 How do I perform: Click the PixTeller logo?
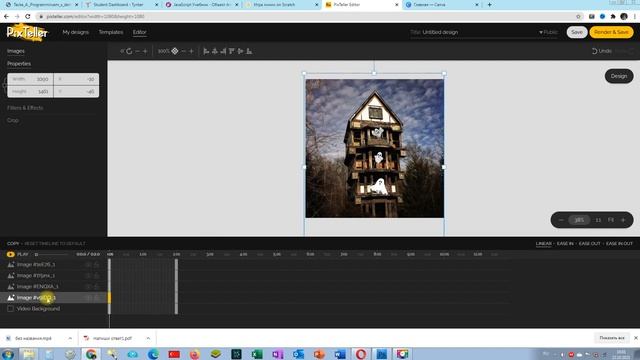click(x=27, y=32)
